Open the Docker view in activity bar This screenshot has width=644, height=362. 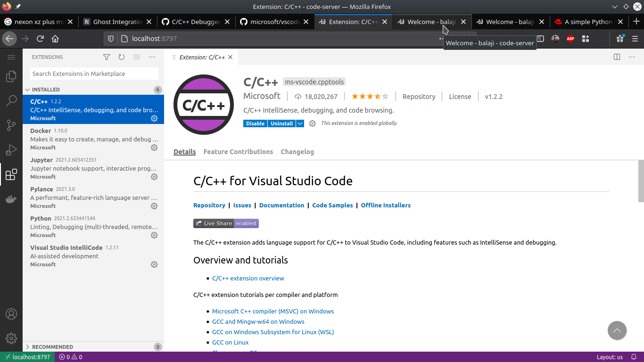pyautogui.click(x=11, y=199)
